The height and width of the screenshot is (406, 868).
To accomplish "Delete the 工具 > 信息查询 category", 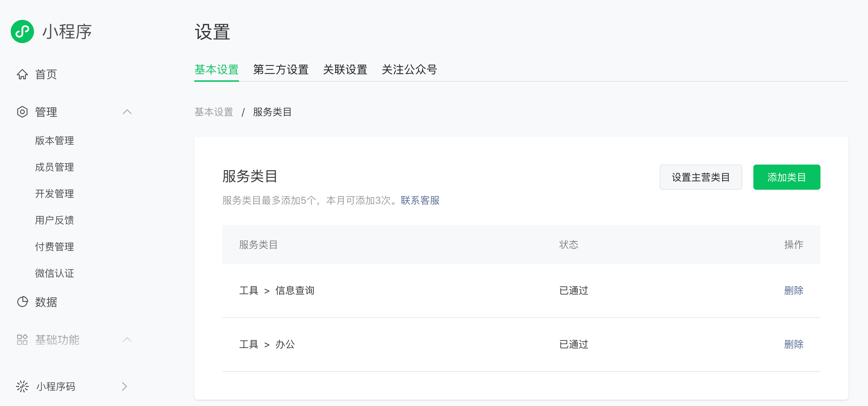I will point(794,290).
